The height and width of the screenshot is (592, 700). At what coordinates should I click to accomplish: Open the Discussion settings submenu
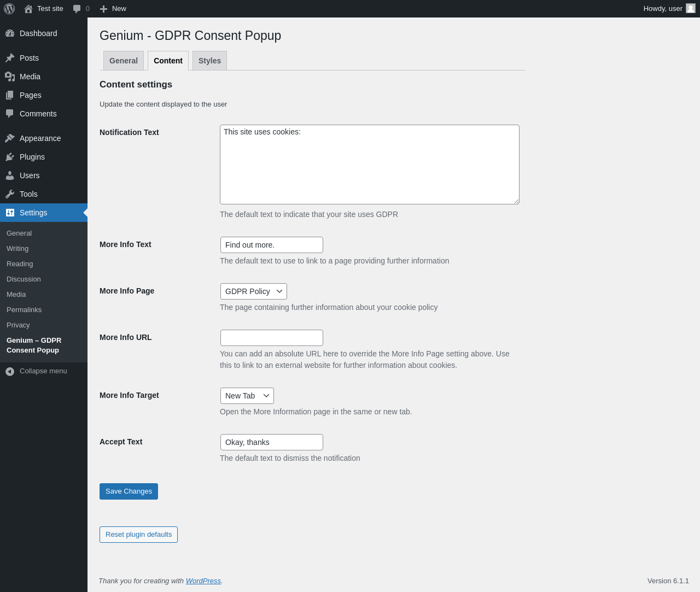click(24, 279)
